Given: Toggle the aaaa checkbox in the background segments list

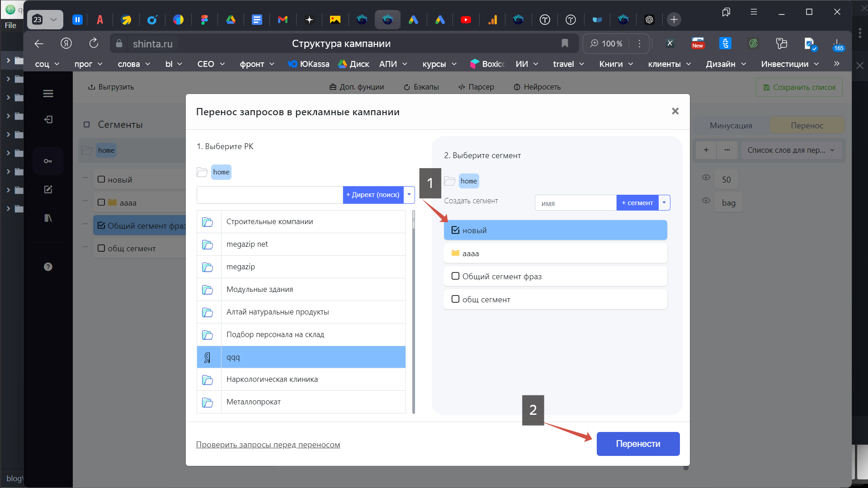Looking at the screenshot, I should 101,202.
